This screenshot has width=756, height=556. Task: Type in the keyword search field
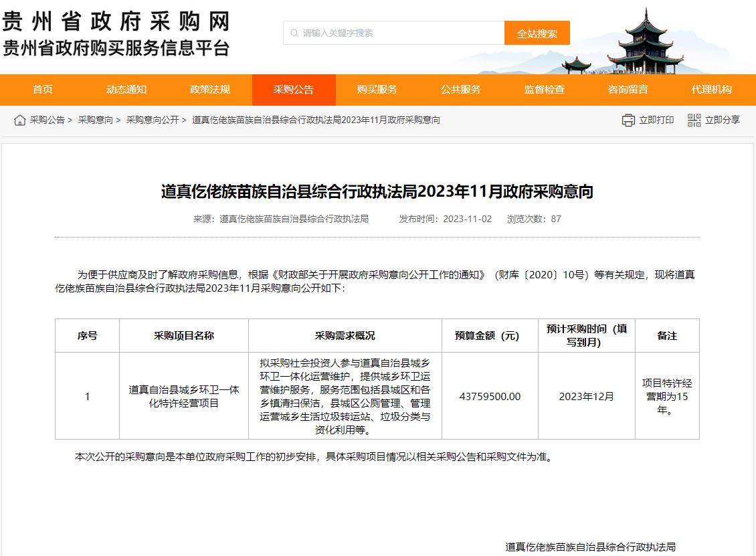point(401,33)
